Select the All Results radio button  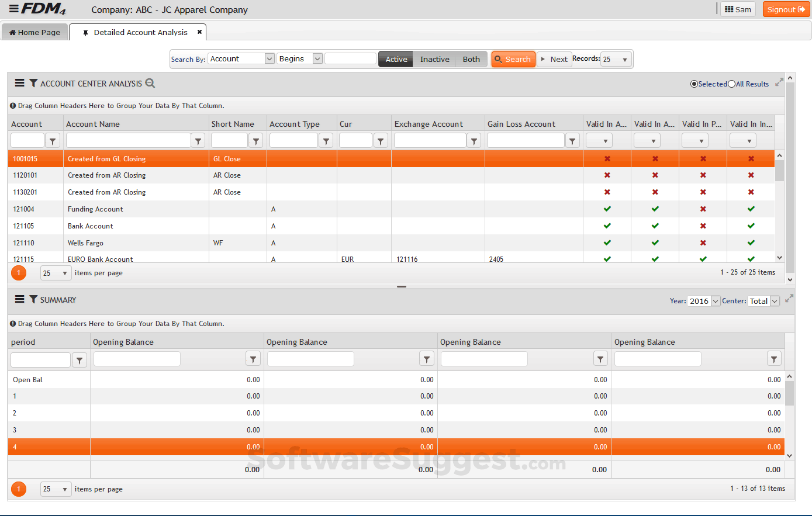[x=731, y=84]
